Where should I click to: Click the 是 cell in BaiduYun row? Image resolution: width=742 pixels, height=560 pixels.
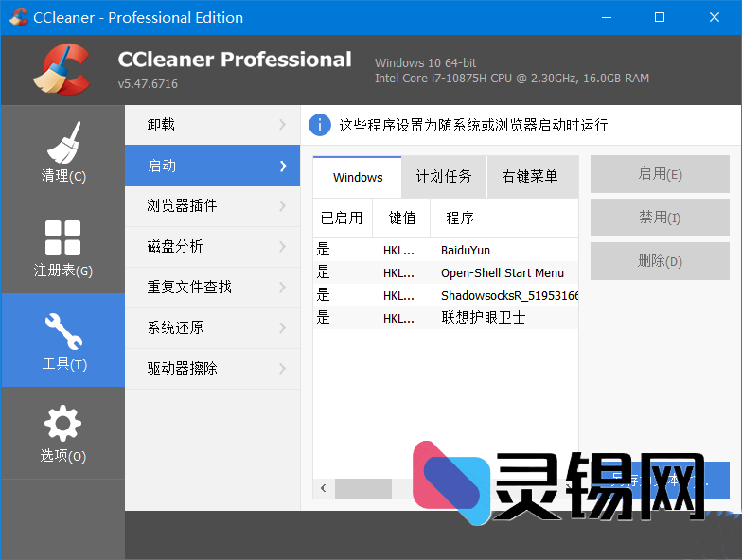point(324,250)
